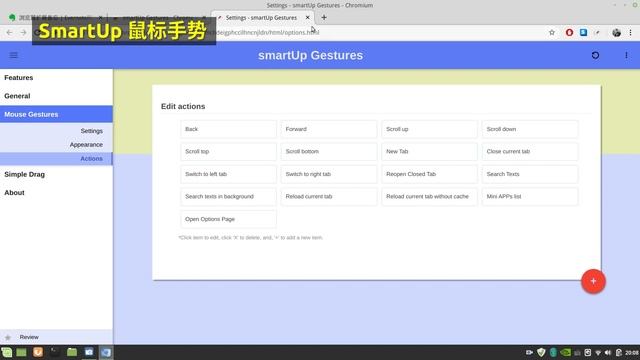Edit the Switch to right tab action
640x360 pixels.
click(329, 174)
